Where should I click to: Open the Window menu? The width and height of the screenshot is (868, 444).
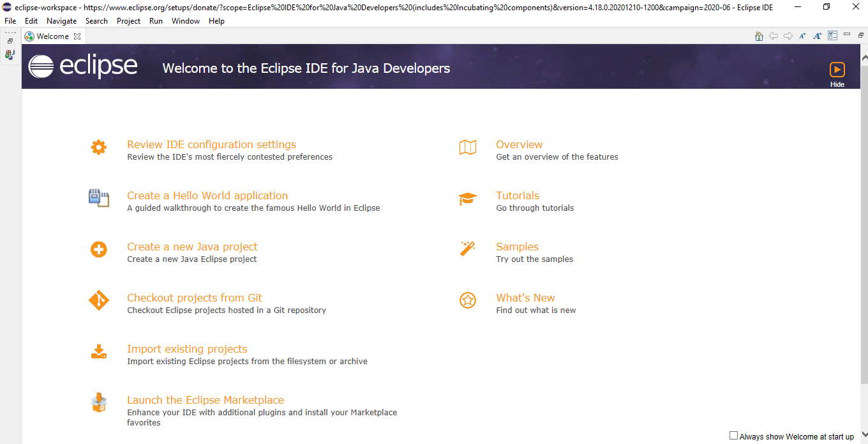point(186,21)
